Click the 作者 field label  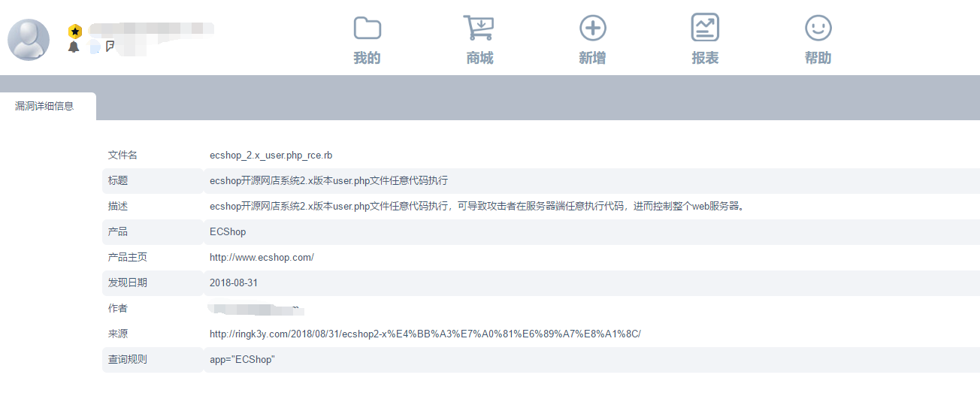(118, 308)
